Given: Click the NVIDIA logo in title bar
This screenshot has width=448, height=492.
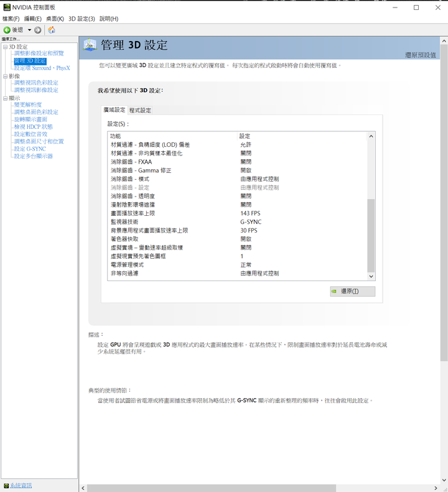Looking at the screenshot, I should 7,7.
